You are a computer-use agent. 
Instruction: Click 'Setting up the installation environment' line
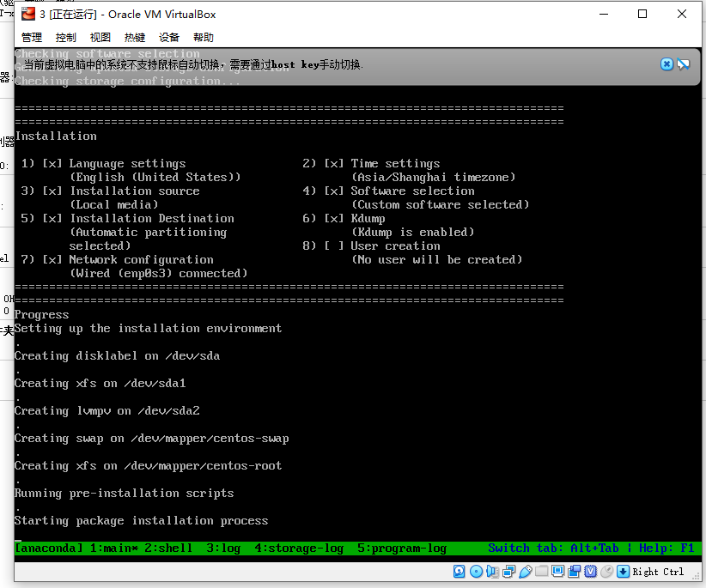(x=148, y=329)
